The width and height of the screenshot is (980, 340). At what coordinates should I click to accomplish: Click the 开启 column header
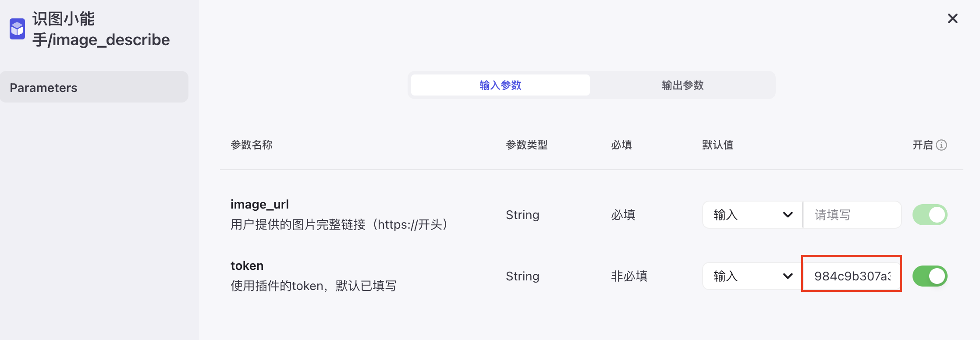(x=923, y=145)
